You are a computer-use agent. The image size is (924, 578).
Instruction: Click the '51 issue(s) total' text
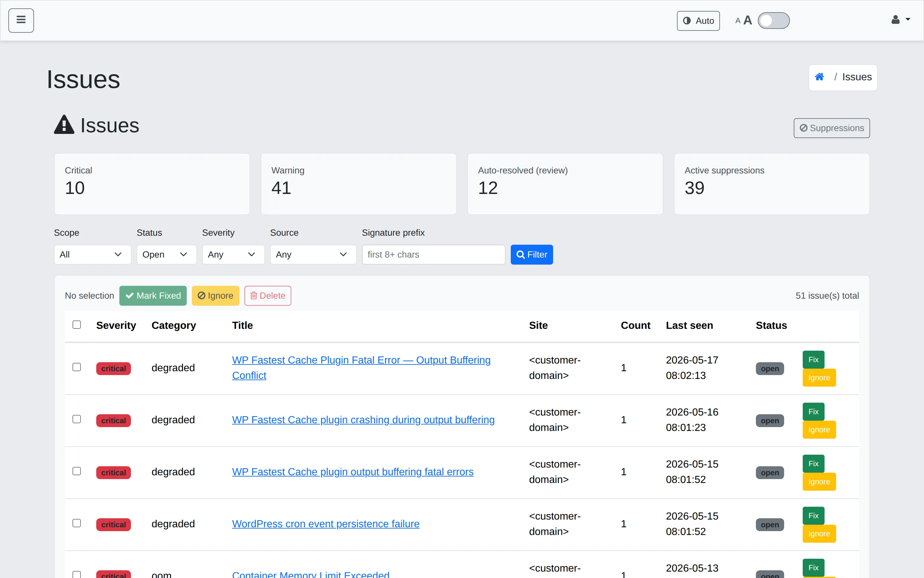[x=827, y=295]
